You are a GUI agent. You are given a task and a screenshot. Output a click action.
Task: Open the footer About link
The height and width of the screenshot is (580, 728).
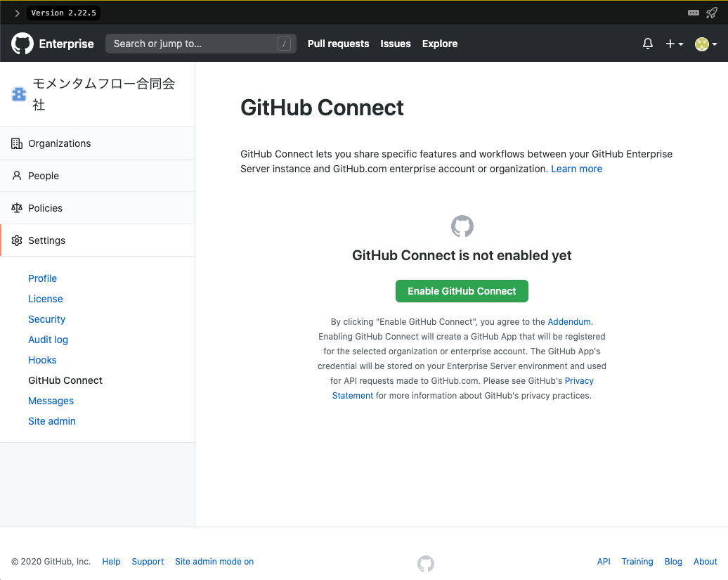tap(706, 562)
